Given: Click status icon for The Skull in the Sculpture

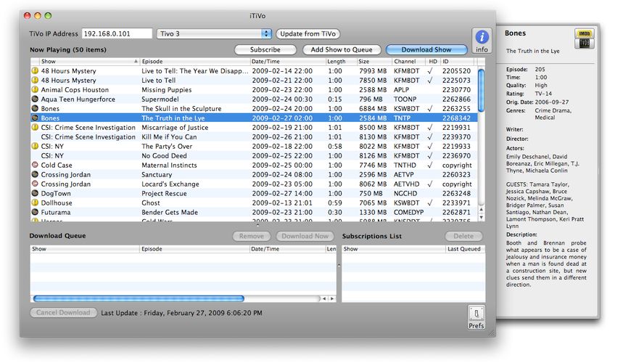Looking at the screenshot, I should 35,108.
